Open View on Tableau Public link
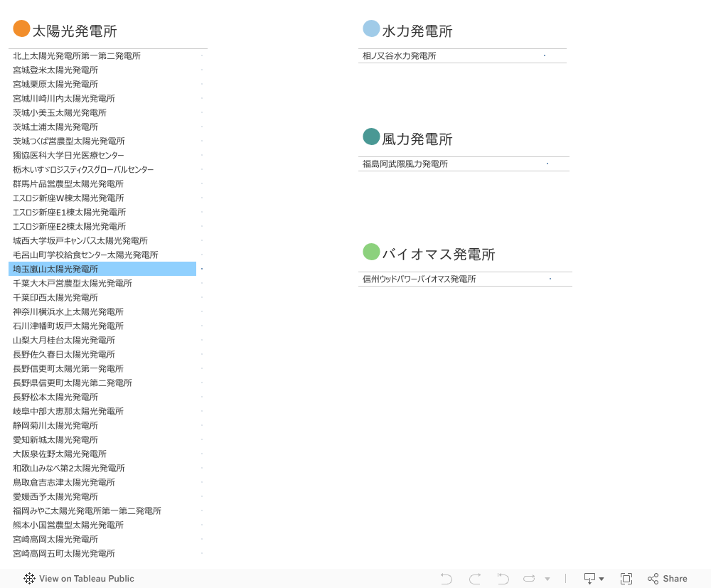The width and height of the screenshot is (711, 588). (x=79, y=579)
